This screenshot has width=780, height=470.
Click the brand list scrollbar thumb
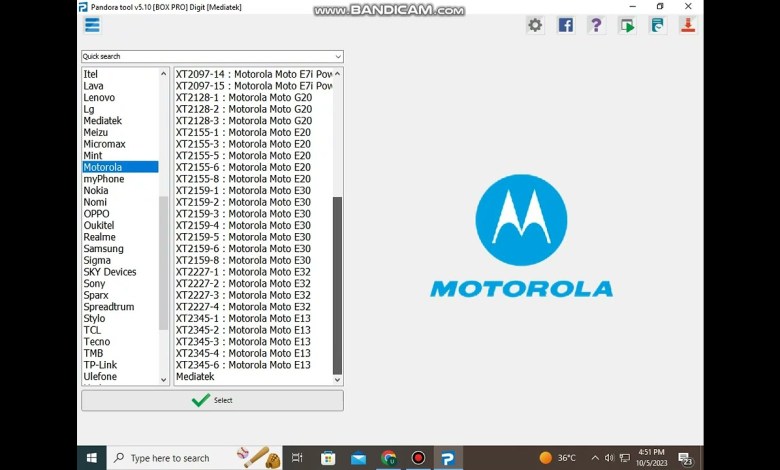click(163, 263)
